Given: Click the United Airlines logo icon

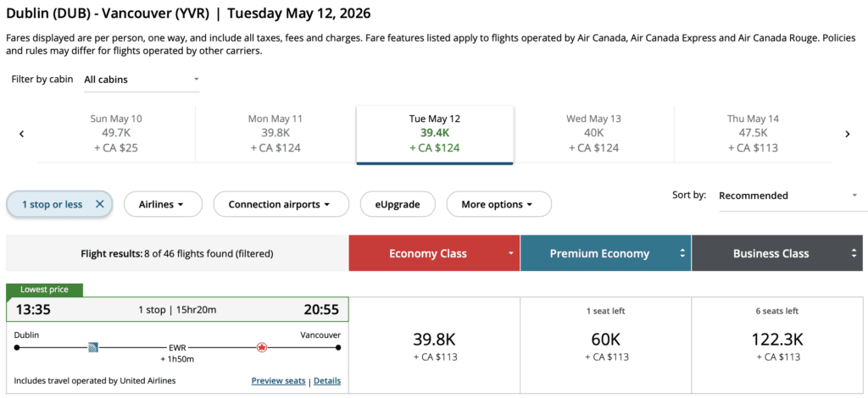Looking at the screenshot, I should tap(93, 347).
